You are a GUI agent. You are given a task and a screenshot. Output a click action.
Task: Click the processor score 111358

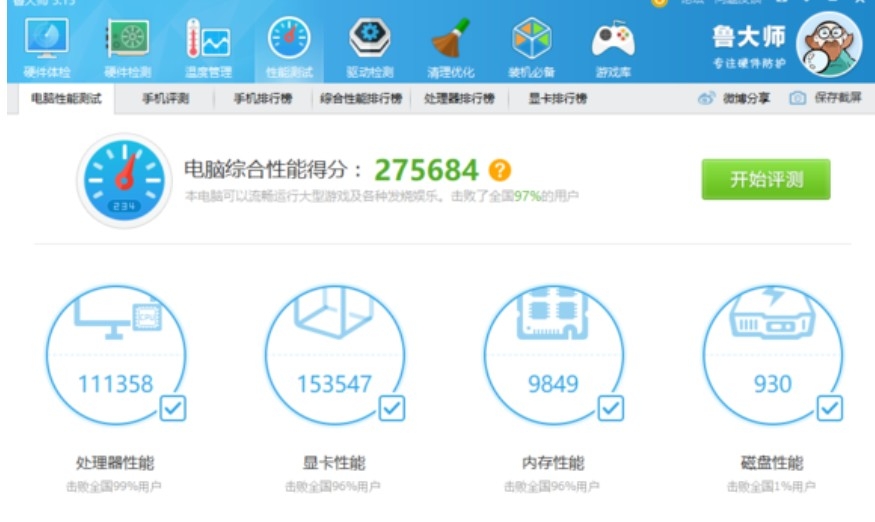[115, 384]
